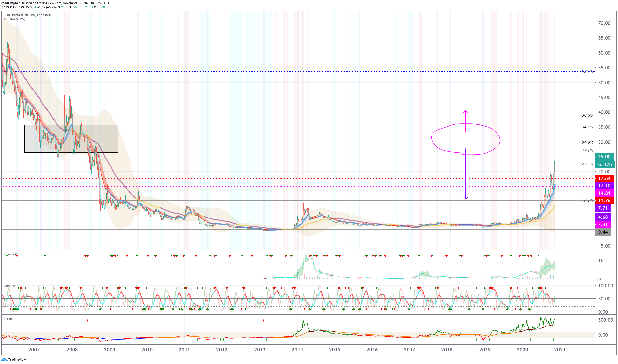Click the 70.00 price axis label
Image resolution: width=618 pixels, height=364 pixels.
tap(604, 23)
